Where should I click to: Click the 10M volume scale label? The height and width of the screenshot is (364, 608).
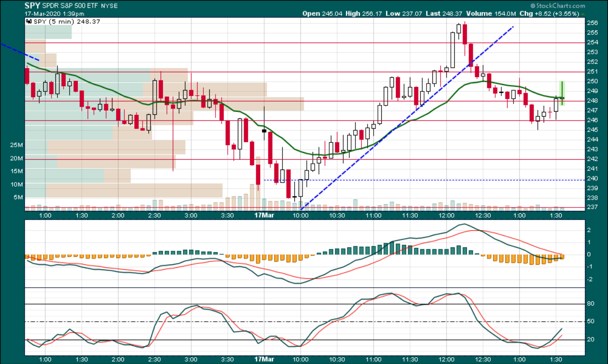point(17,185)
